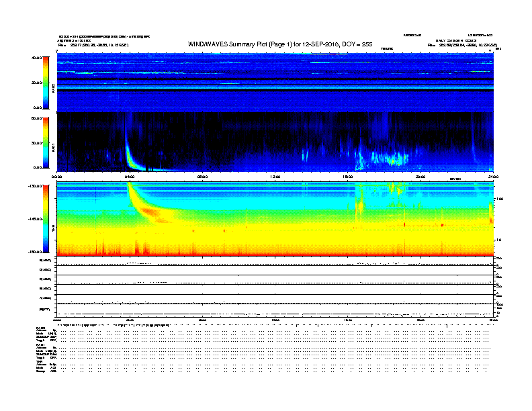The height and width of the screenshot is (411, 532).
Task: Click the TNR status block in bottom table
Action: coord(47,369)
